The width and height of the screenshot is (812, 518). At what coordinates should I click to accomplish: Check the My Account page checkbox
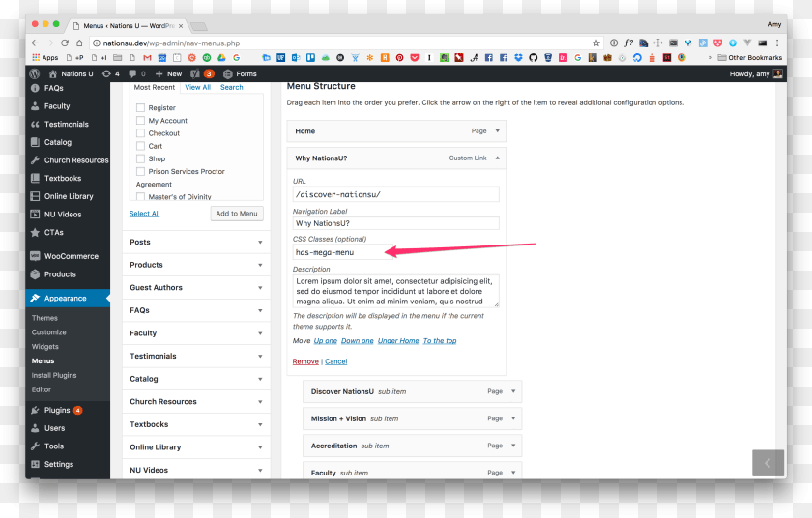click(140, 121)
